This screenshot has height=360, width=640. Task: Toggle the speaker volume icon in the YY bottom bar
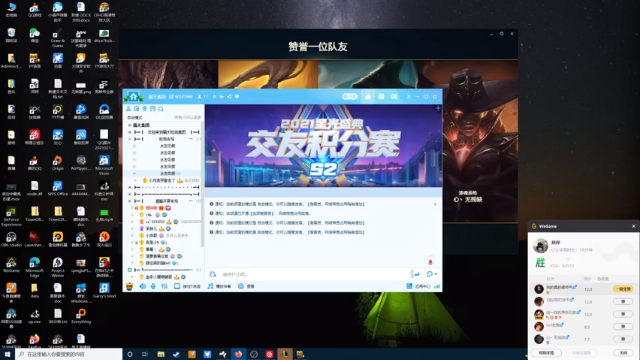point(142,286)
